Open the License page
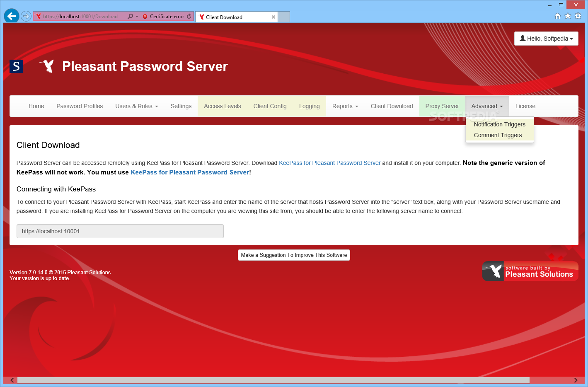Image resolution: width=588 pixels, height=387 pixels. [x=525, y=106]
